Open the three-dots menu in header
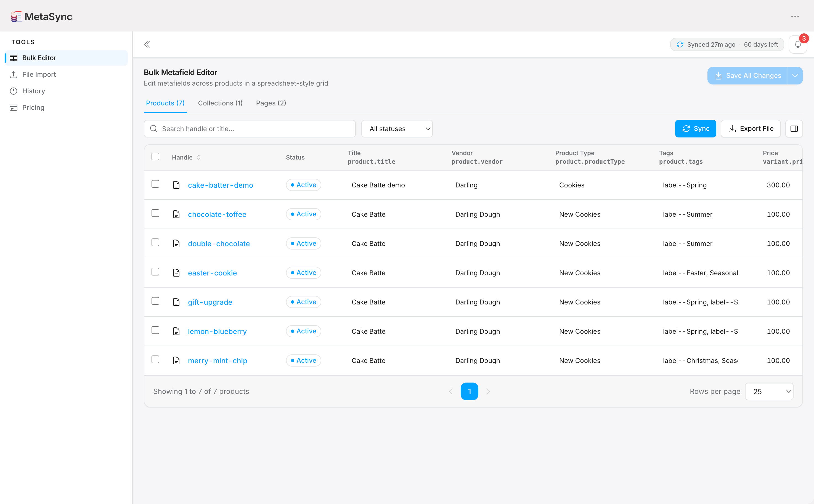814x504 pixels. click(795, 16)
